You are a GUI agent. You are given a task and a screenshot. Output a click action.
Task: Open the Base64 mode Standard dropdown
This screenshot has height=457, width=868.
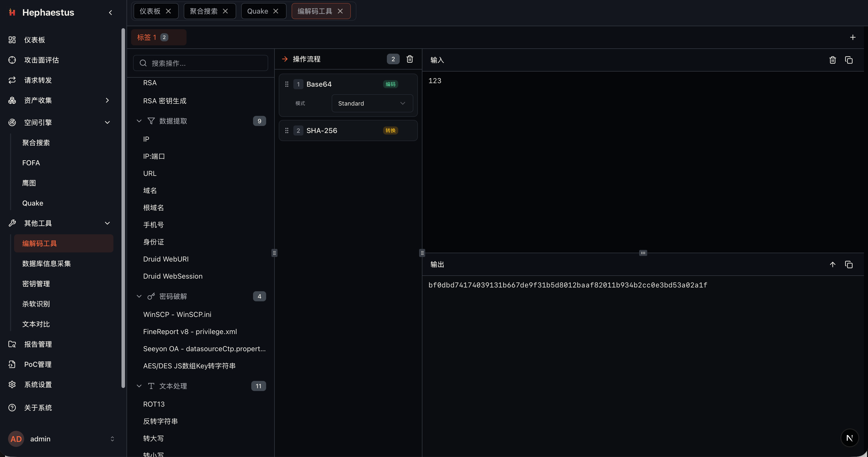click(x=372, y=103)
